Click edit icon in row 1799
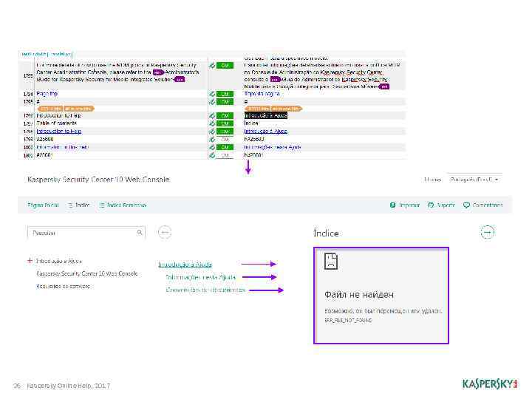 tap(212, 139)
